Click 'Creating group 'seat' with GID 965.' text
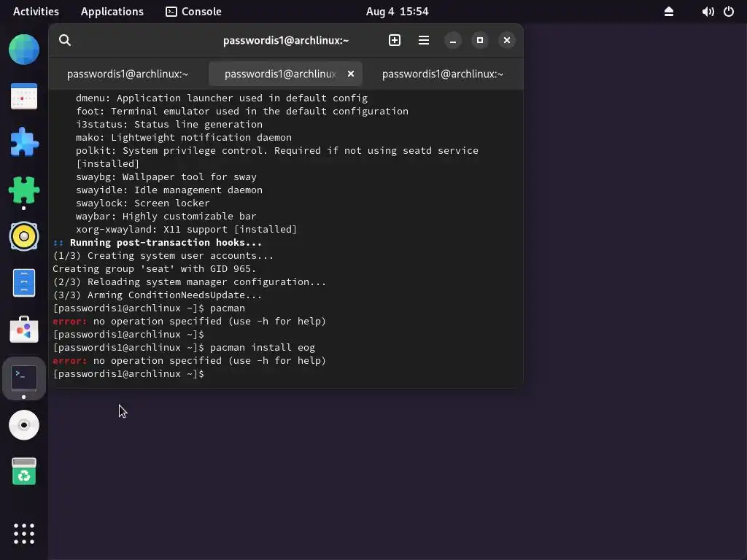The image size is (747, 560). point(155,268)
